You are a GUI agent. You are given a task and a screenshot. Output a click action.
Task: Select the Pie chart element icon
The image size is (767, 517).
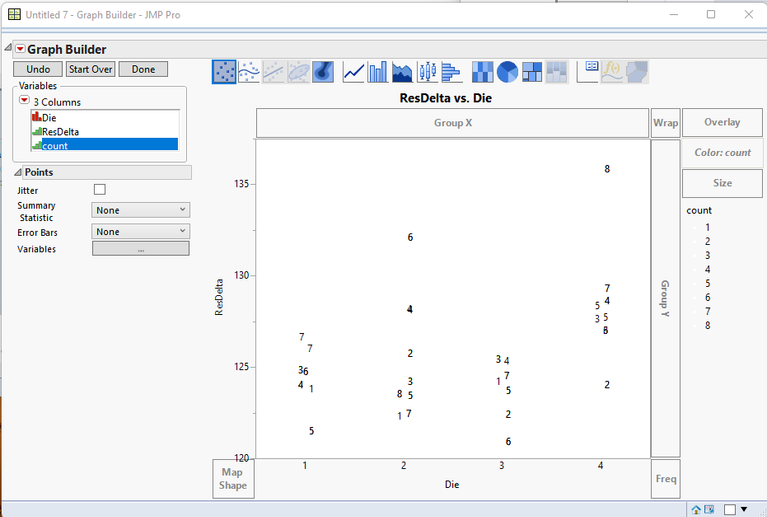507,72
